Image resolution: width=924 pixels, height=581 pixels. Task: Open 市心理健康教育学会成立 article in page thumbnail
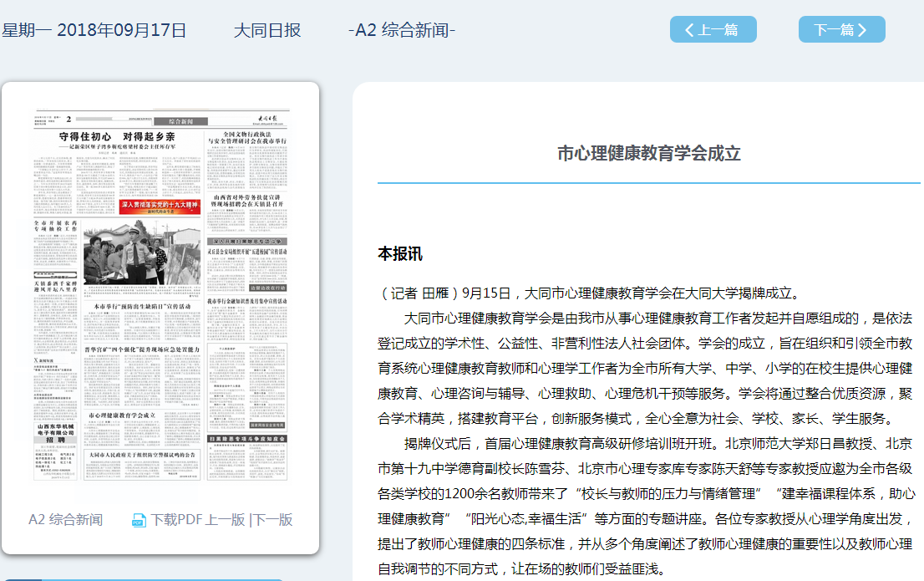tap(122, 415)
